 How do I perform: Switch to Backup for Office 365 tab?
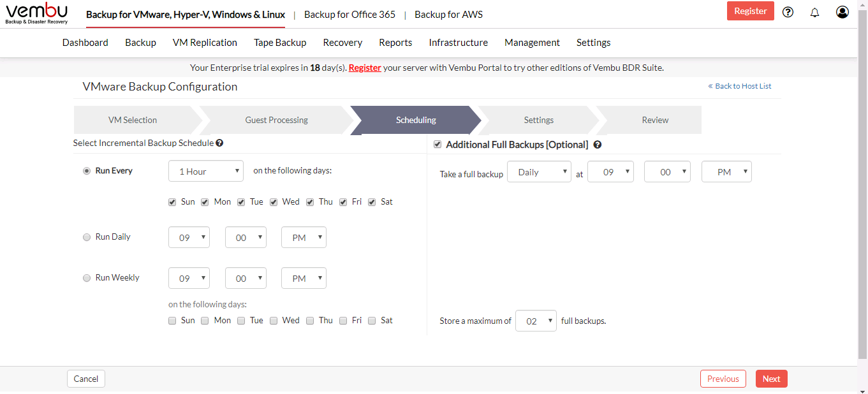pos(349,14)
